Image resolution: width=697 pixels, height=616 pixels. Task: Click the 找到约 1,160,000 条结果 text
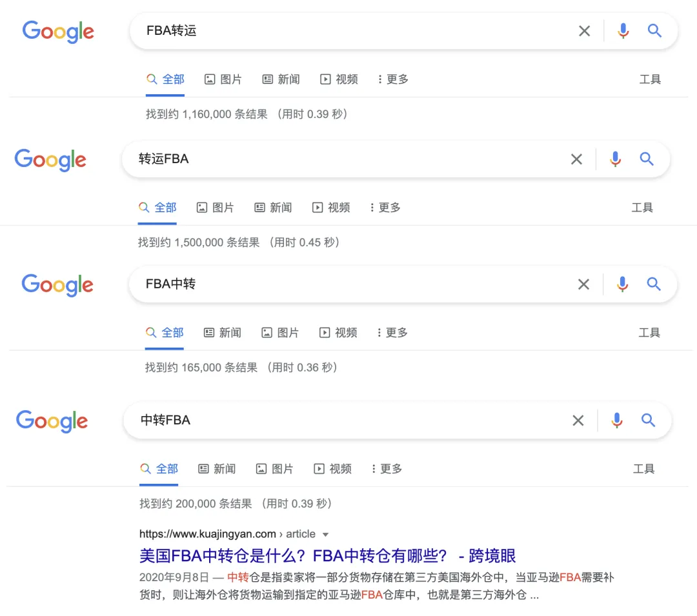tap(207, 115)
